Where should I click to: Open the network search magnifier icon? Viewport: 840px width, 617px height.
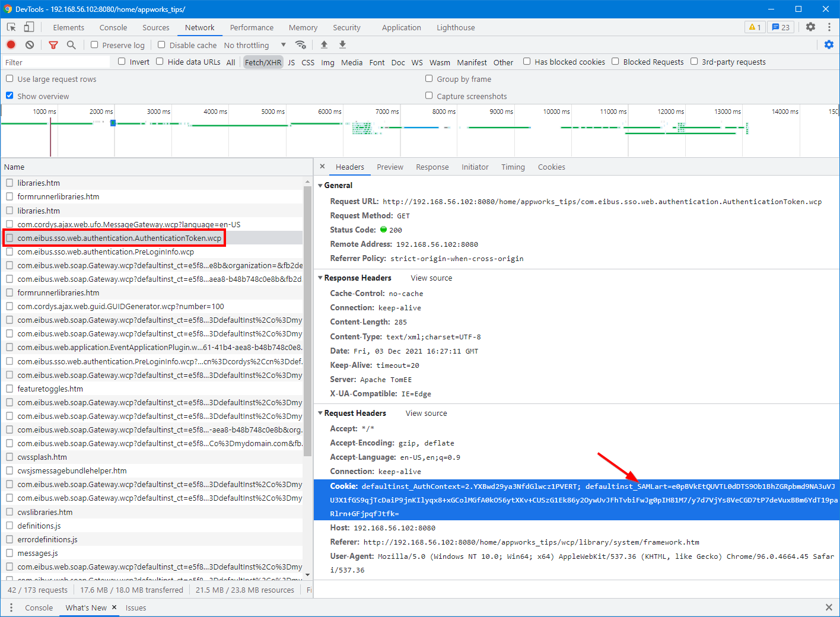click(x=71, y=45)
